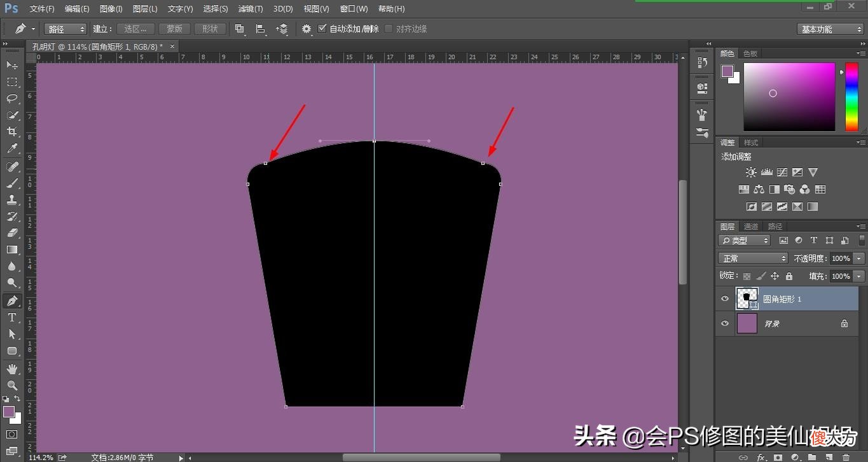Click delete layer trash icon
This screenshot has width=868, height=462.
(846, 458)
